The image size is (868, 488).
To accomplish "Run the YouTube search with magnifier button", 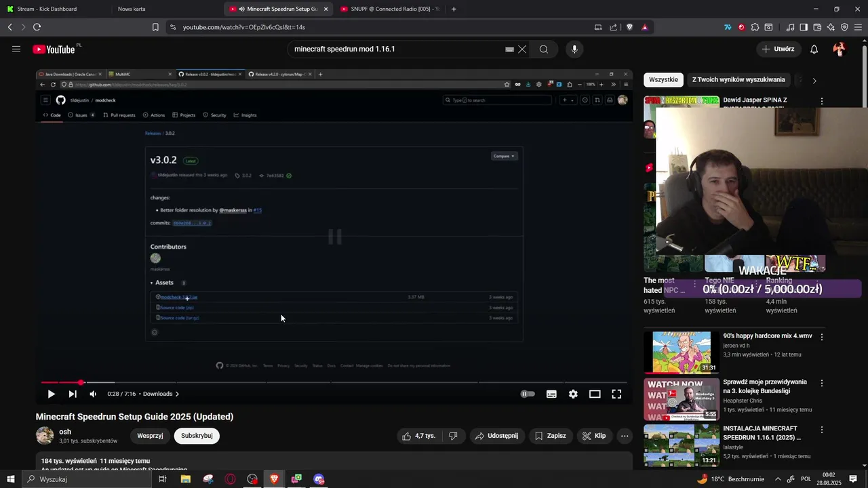I will [544, 49].
